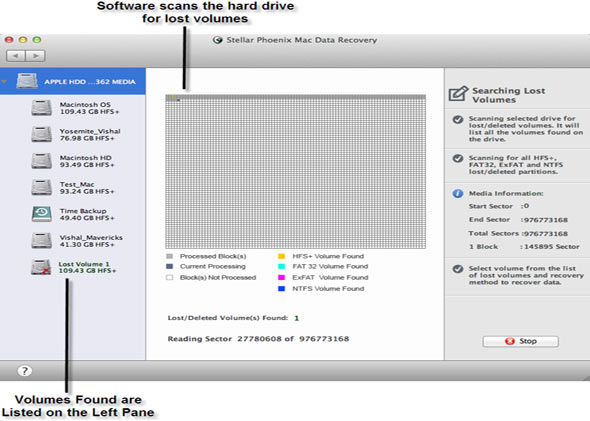The image size is (590, 421).
Task: Click the Test_Mac 93.24 GB label
Action: pyautogui.click(x=87, y=188)
